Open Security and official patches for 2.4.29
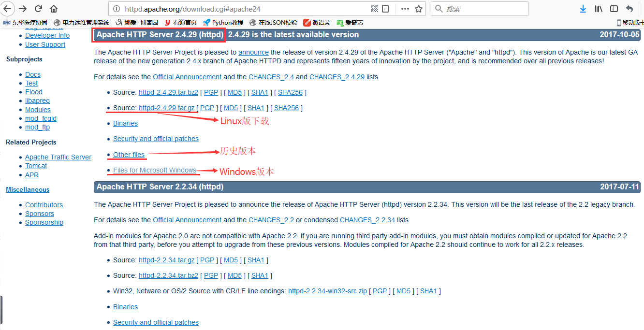 156,139
